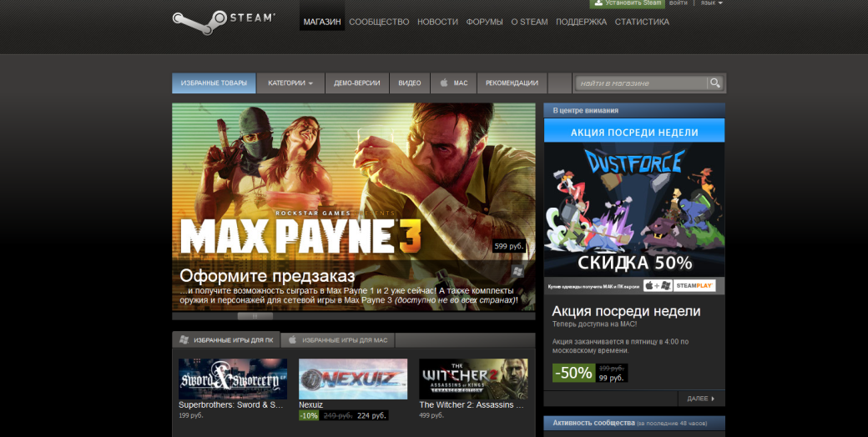Screen dimensions: 868x437
Task: Click the 599 руб. price tag
Action: click(509, 246)
